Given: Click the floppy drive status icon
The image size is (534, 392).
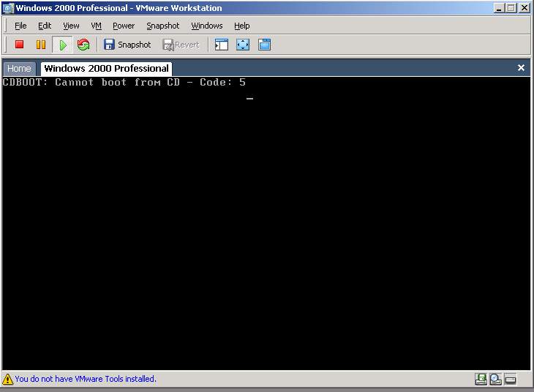Looking at the screenshot, I should 481,379.
